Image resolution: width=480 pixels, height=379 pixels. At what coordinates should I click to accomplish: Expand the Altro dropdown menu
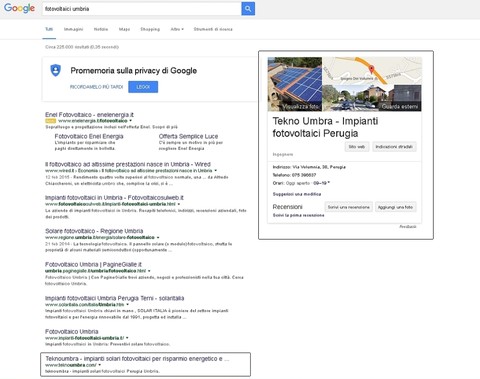click(177, 29)
